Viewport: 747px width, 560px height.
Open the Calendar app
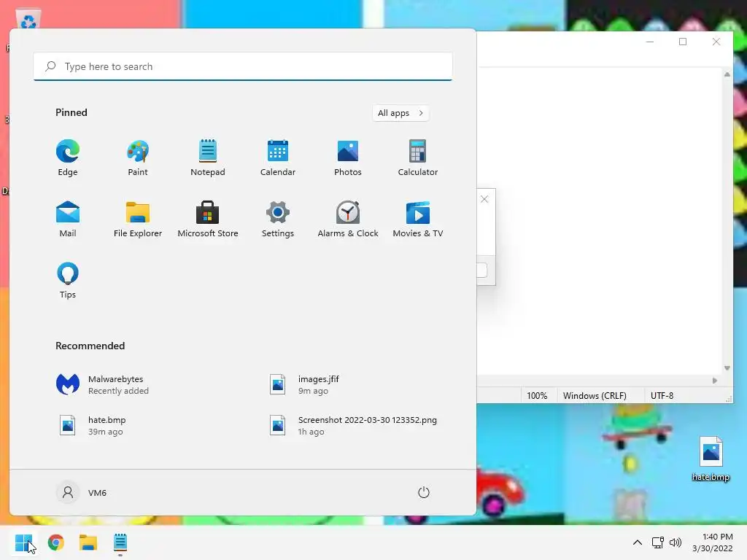click(x=278, y=158)
